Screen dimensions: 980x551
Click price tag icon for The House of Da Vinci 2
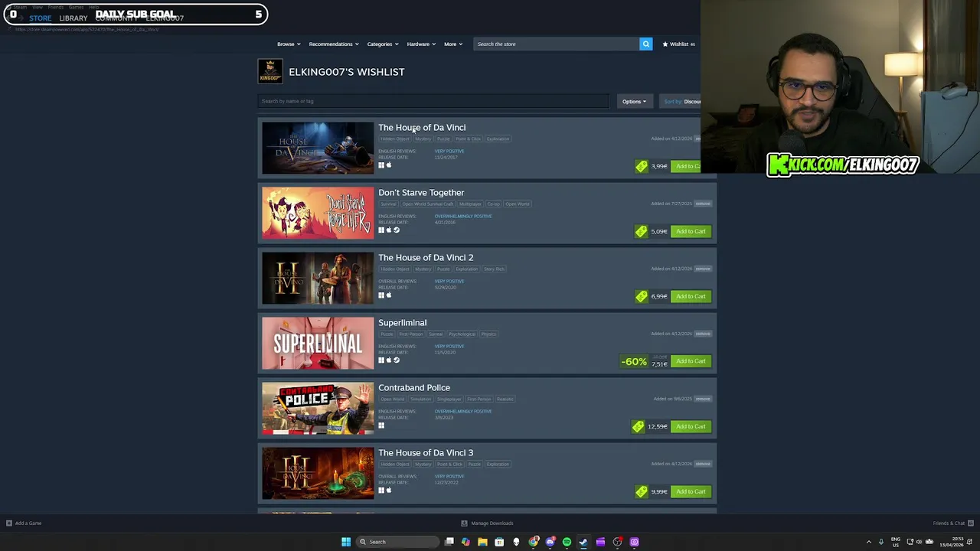coord(642,296)
